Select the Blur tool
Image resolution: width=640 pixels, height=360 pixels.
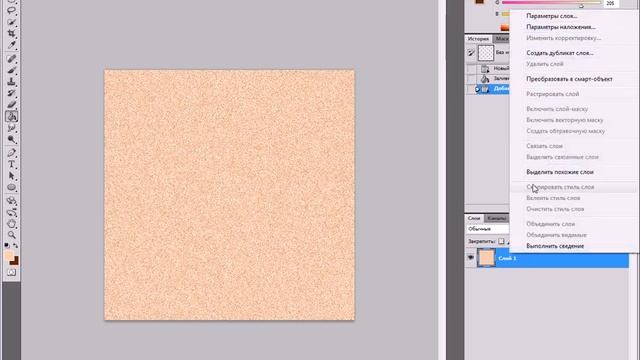point(11,128)
